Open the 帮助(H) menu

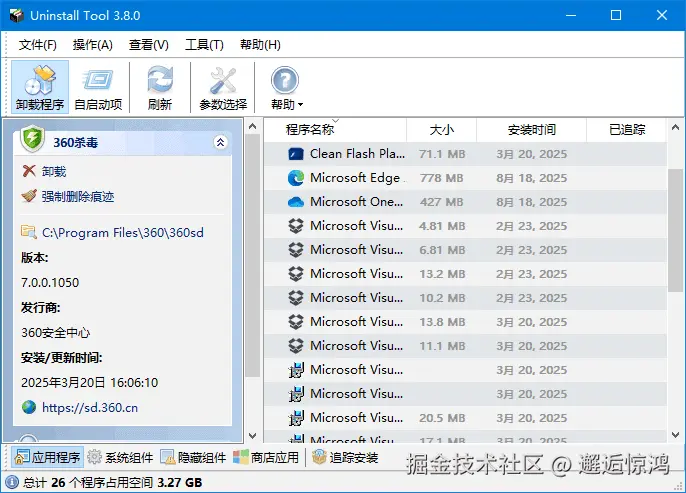coord(260,45)
